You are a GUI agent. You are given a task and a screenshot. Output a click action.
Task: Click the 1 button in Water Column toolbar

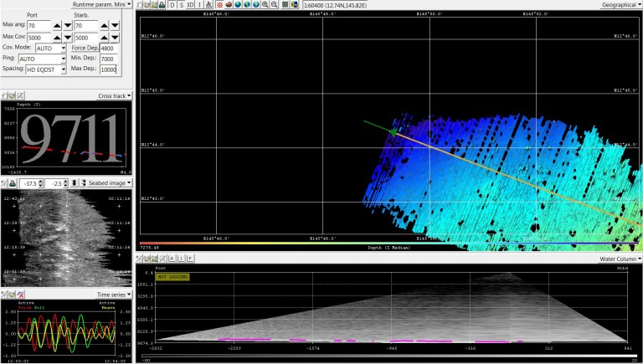181,259
